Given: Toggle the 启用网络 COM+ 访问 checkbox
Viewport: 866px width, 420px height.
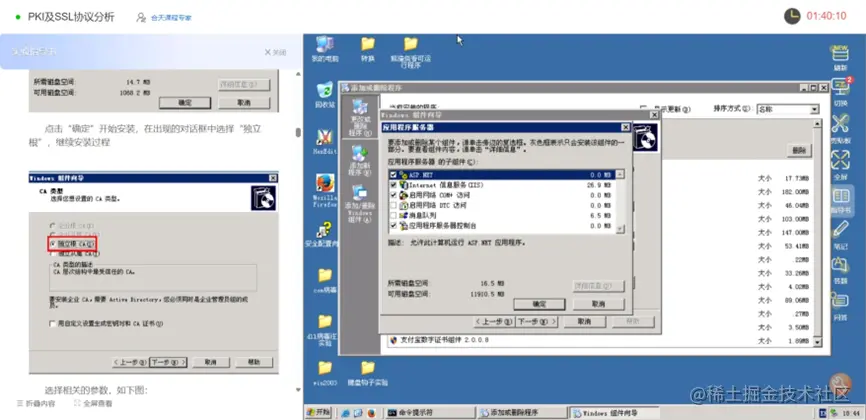Looking at the screenshot, I should tap(393, 195).
